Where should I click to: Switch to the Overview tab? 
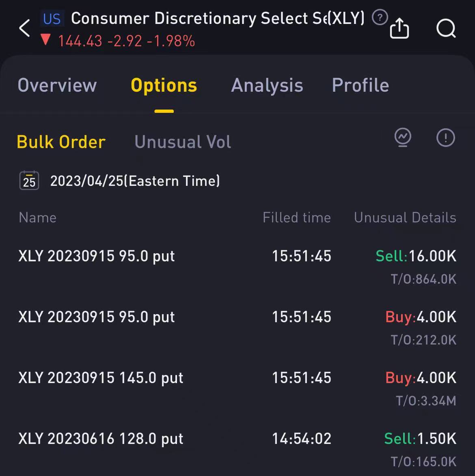click(57, 86)
